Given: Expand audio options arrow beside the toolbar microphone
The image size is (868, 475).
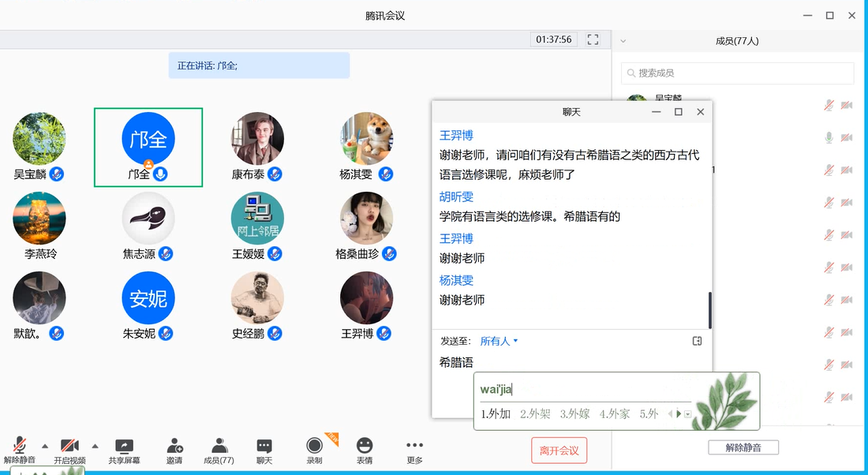Looking at the screenshot, I should pos(44,445).
